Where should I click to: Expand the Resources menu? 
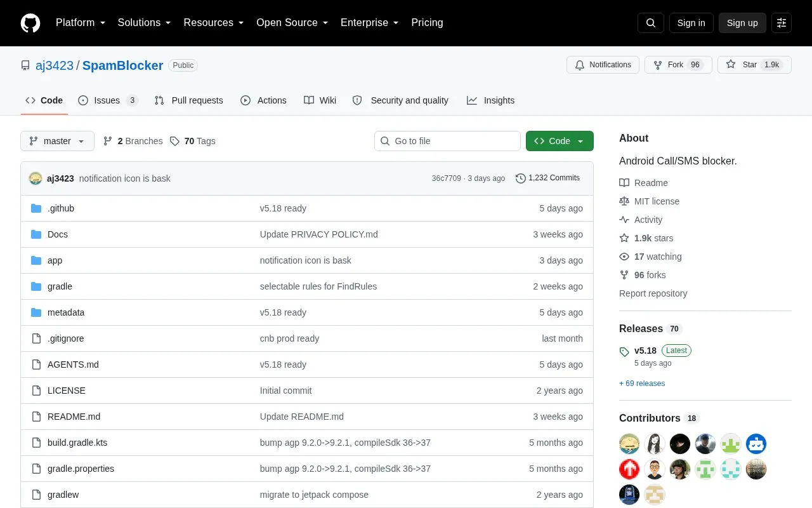pyautogui.click(x=214, y=23)
